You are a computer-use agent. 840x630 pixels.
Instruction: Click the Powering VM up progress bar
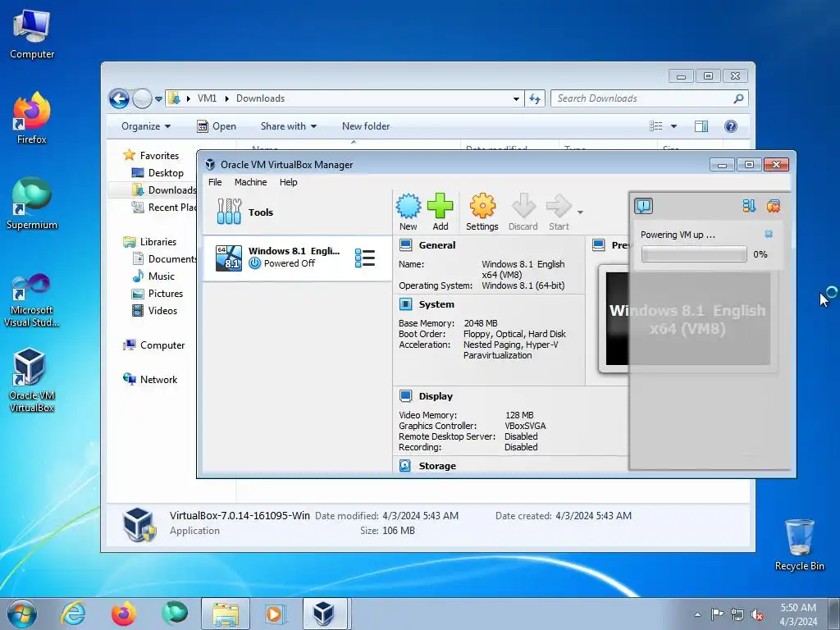[694, 254]
